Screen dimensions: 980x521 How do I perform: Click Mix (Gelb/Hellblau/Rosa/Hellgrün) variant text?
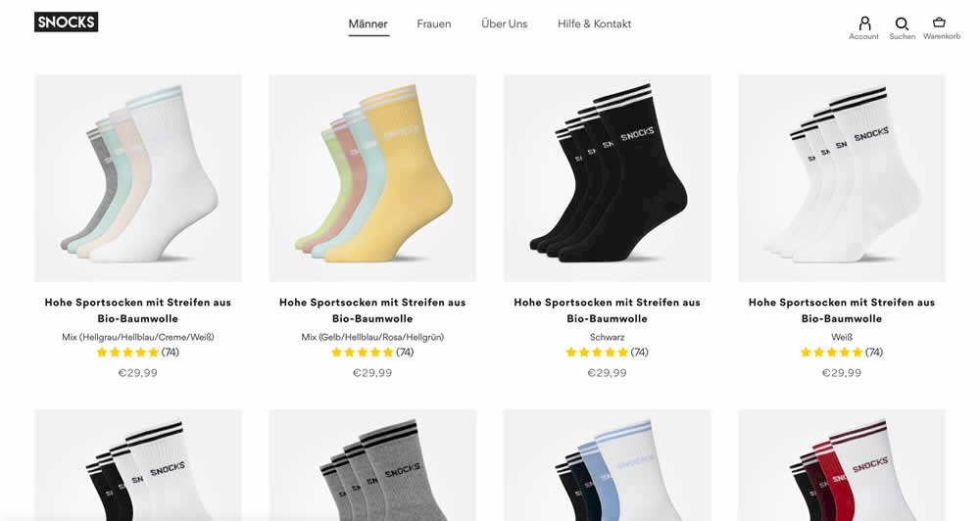(372, 337)
